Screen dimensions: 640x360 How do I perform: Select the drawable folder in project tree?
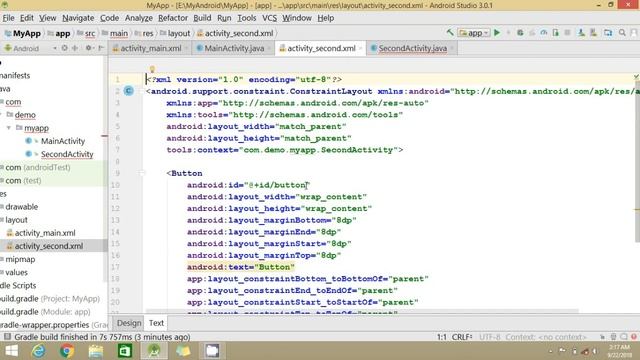21,207
